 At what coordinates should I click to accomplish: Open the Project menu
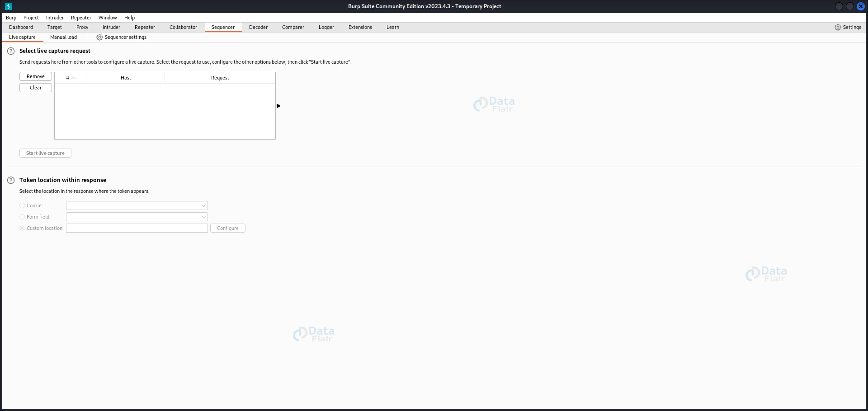(x=31, y=18)
